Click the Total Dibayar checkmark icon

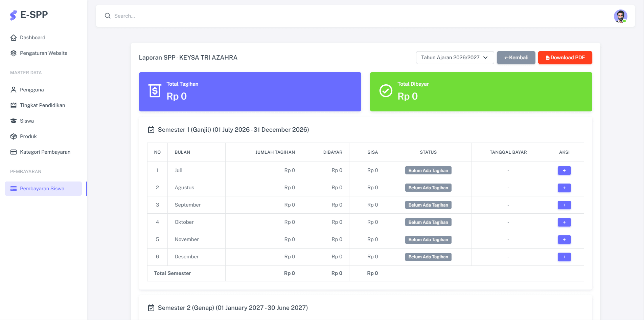pos(386,91)
